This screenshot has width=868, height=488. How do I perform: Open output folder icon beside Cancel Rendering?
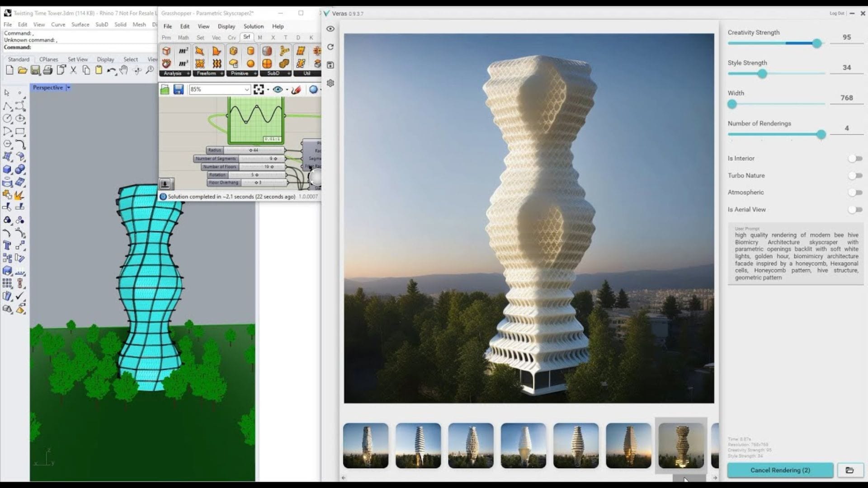coord(849,470)
